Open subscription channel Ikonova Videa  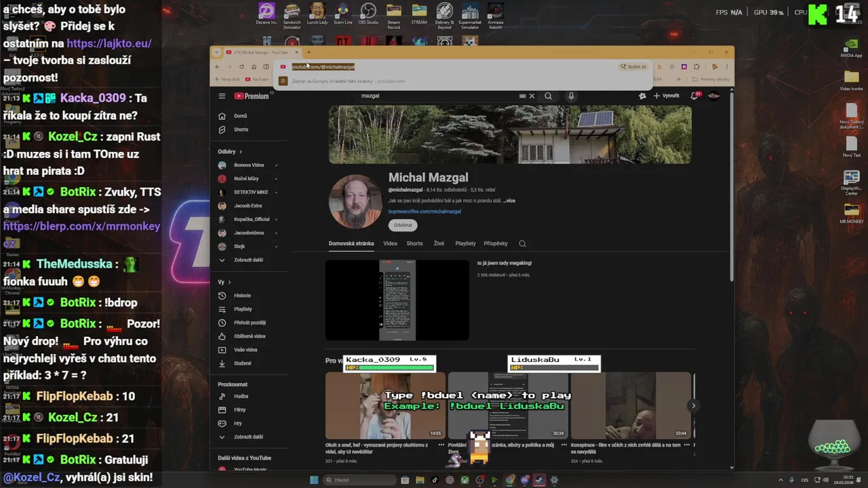248,165
